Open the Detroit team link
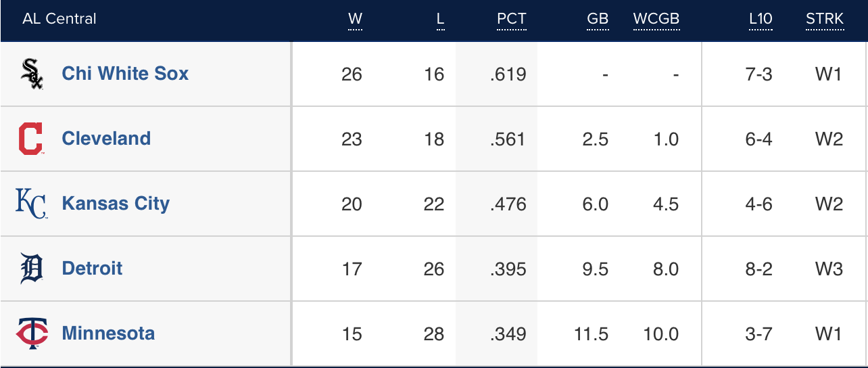 (x=92, y=269)
